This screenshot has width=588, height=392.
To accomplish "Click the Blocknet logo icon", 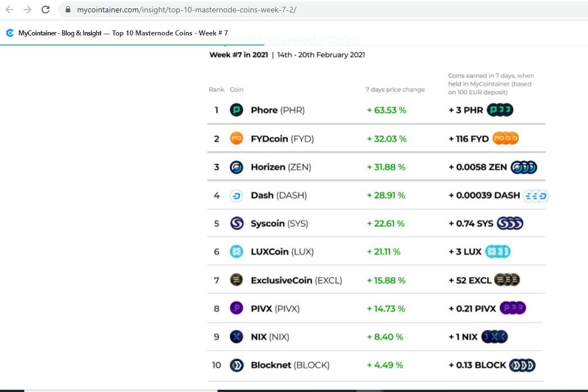I will click(x=237, y=365).
